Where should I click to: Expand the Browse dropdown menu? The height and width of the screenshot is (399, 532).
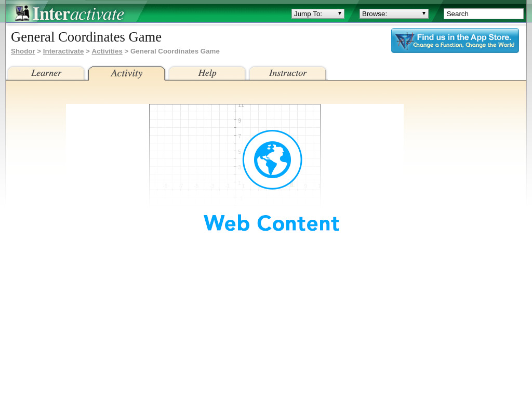click(x=394, y=14)
